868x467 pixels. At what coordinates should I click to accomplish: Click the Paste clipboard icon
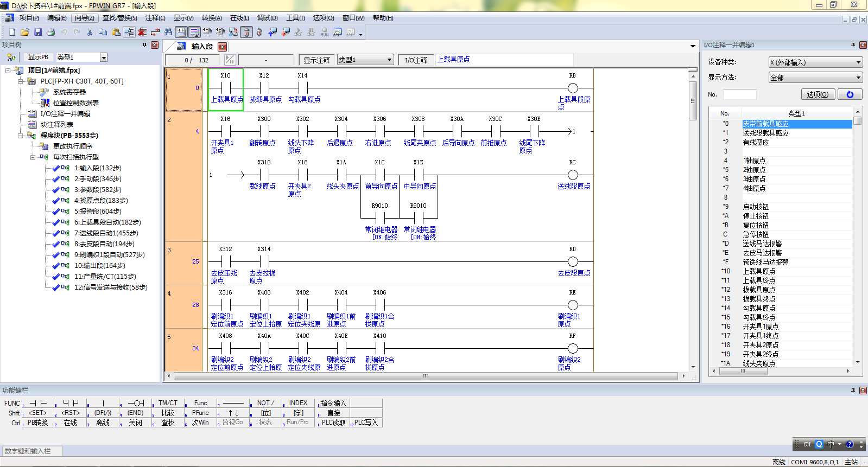click(x=116, y=33)
